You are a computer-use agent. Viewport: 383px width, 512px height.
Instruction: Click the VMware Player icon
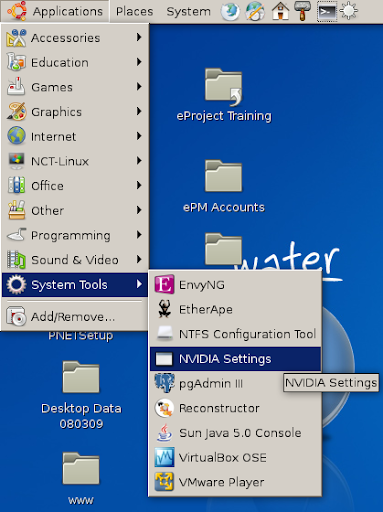click(164, 482)
